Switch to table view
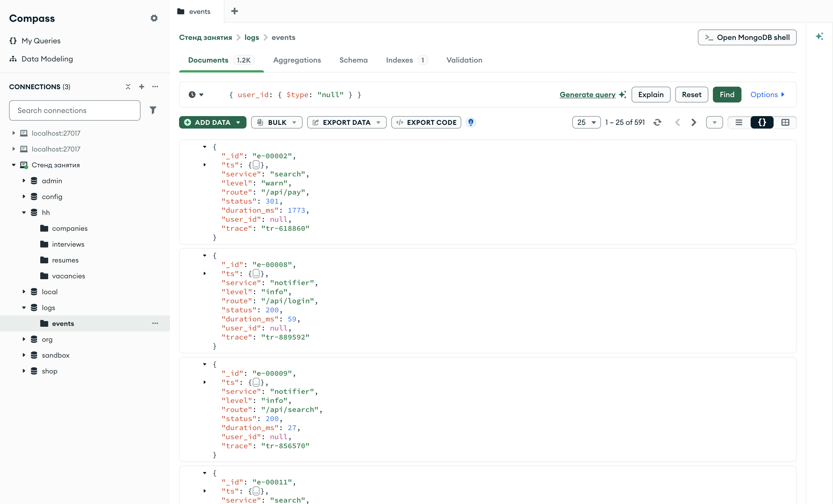Image resolution: width=833 pixels, height=504 pixels. [785, 122]
